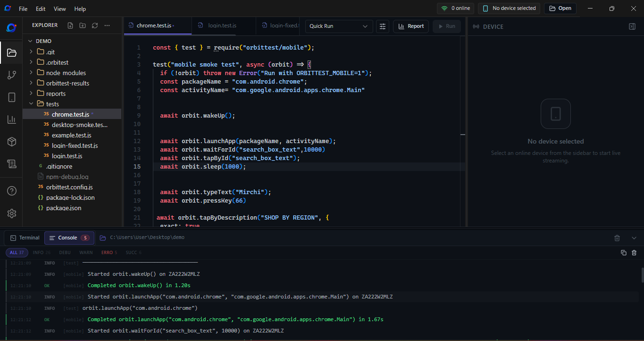Image resolution: width=644 pixels, height=341 pixels.
Task: Toggle the INFO 26 log filter
Action: click(x=42, y=253)
